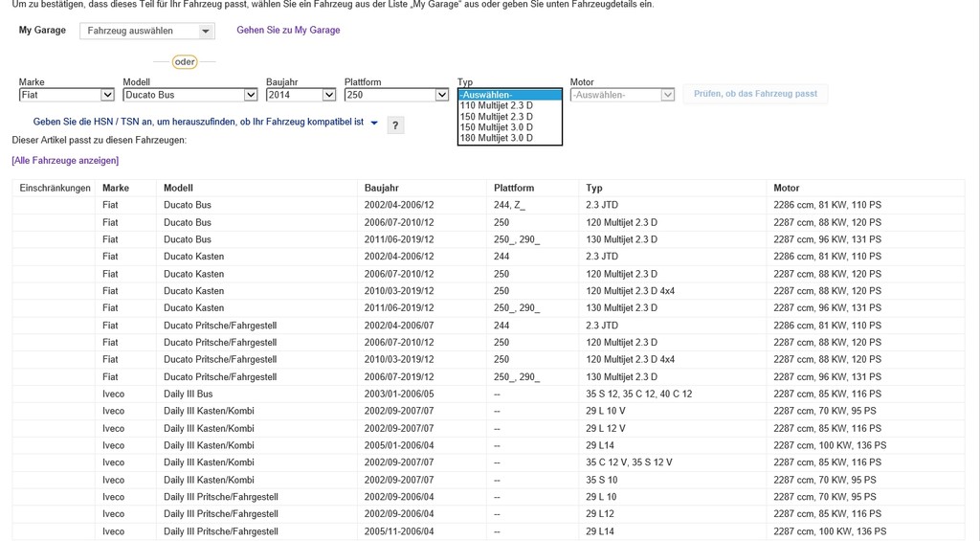Click the 'Einschränkungen' column header
The width and height of the screenshot is (980, 541).
click(55, 188)
